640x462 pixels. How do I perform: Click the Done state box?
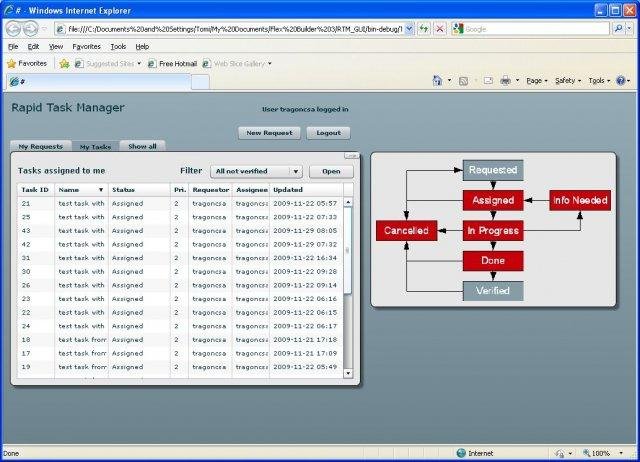tap(493, 260)
